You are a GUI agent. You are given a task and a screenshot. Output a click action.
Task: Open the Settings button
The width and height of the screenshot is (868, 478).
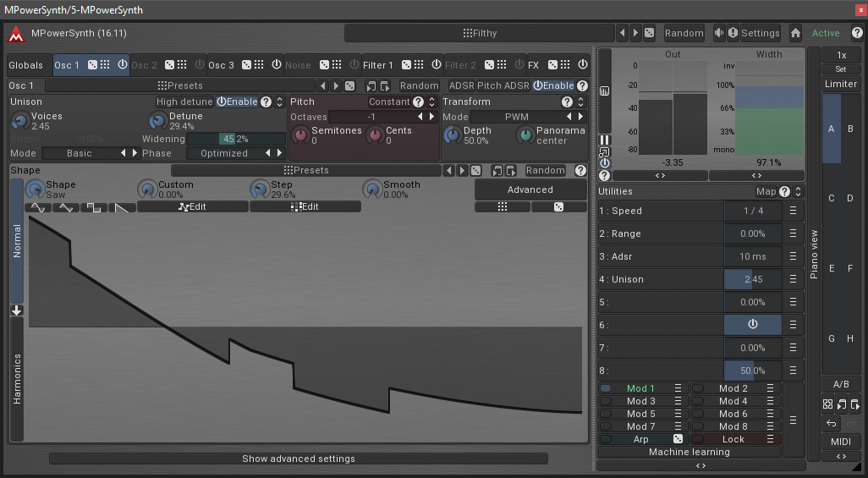(760, 33)
